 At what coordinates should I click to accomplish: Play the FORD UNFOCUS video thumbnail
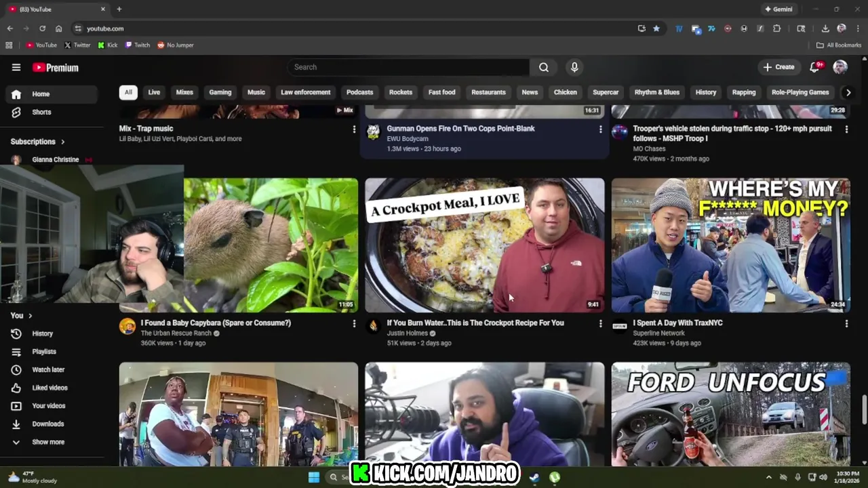[730, 414]
